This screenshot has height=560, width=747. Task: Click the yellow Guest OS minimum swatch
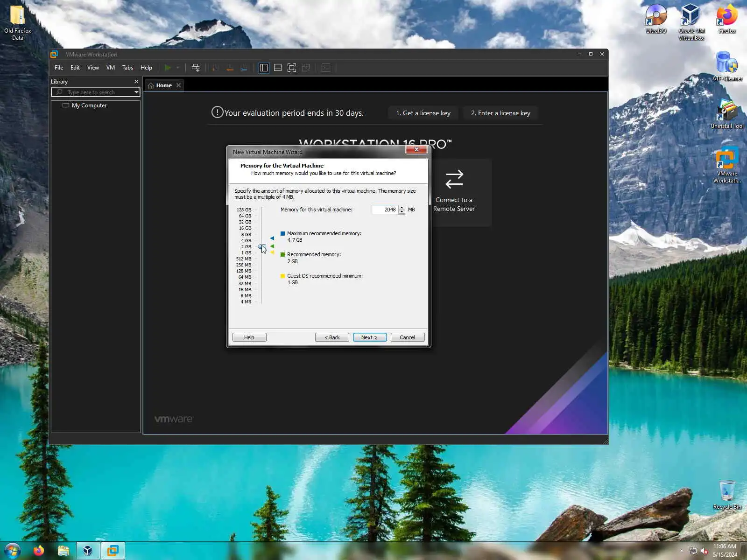pyautogui.click(x=282, y=276)
